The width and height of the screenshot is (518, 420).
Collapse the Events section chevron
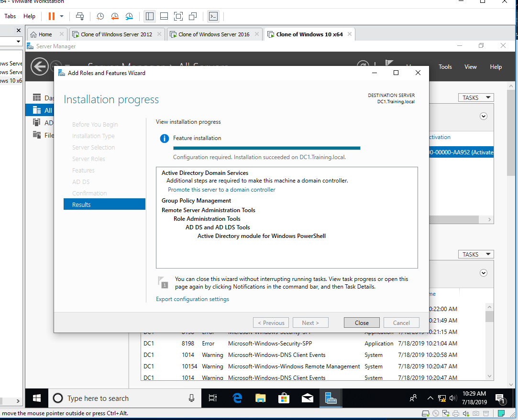pos(483,273)
